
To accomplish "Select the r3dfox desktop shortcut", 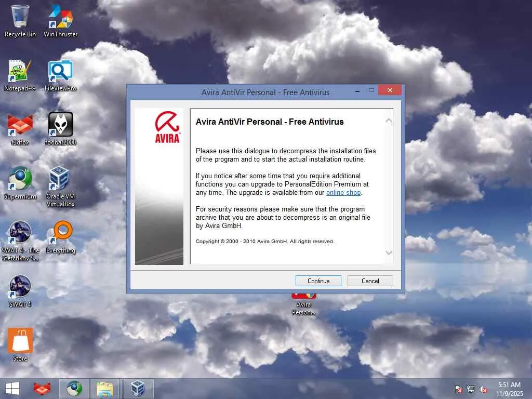I will coord(20,129).
